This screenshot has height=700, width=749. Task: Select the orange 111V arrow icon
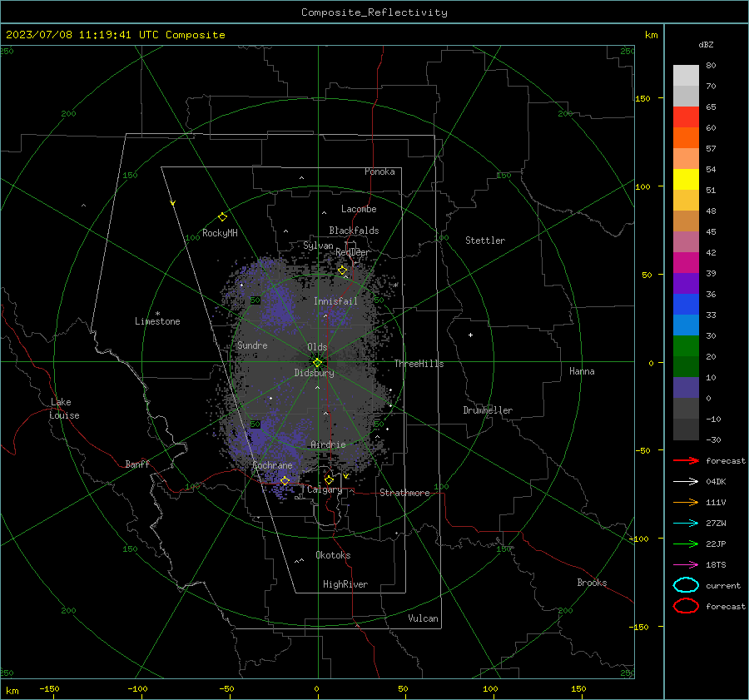[x=686, y=502]
